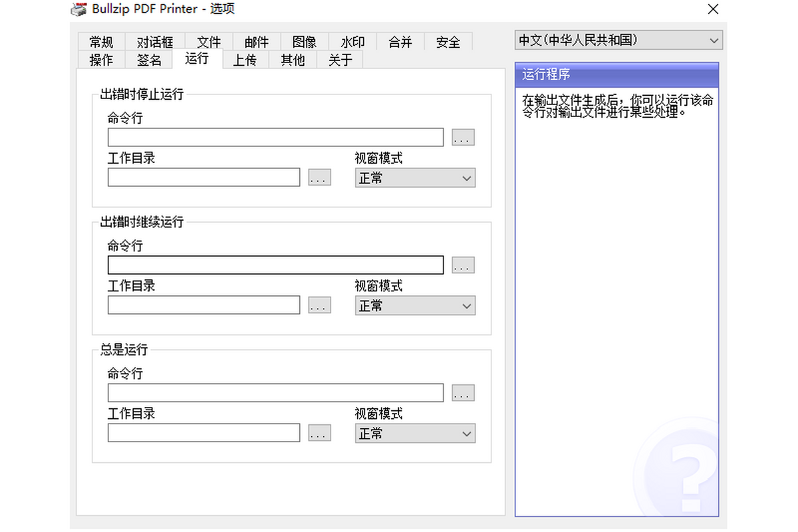Go to the 上传 tab

tap(245, 60)
